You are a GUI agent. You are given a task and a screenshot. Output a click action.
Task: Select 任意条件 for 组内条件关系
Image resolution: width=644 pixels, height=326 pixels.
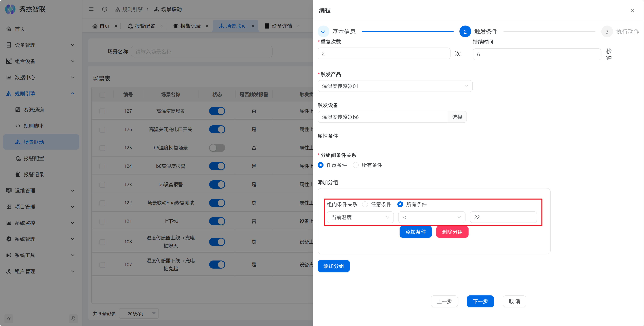365,204
